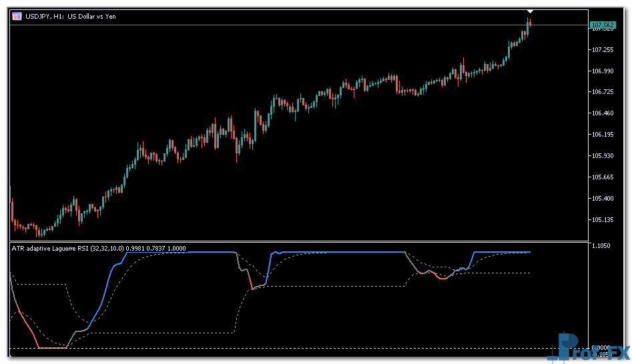Click the chart shift triangle marker at top
Image resolution: width=632 pixels, height=364 pixels.
[x=530, y=11]
